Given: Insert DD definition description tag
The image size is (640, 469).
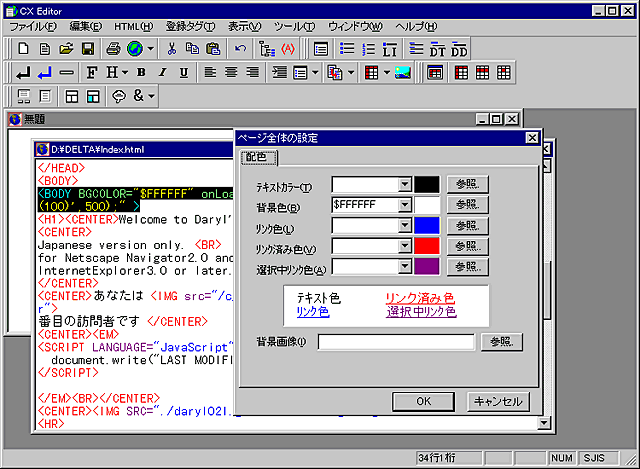Looking at the screenshot, I should [x=459, y=49].
